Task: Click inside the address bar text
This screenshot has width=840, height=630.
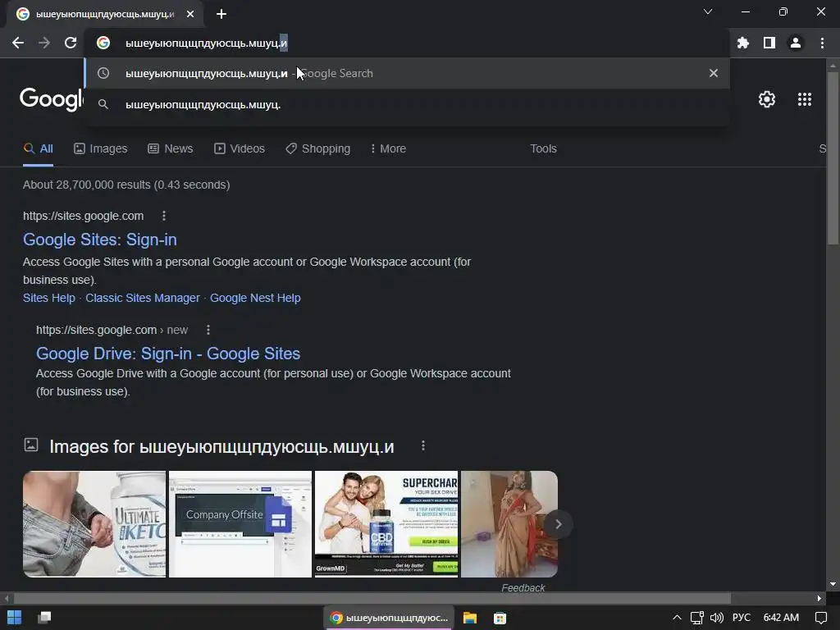Action: coord(206,43)
